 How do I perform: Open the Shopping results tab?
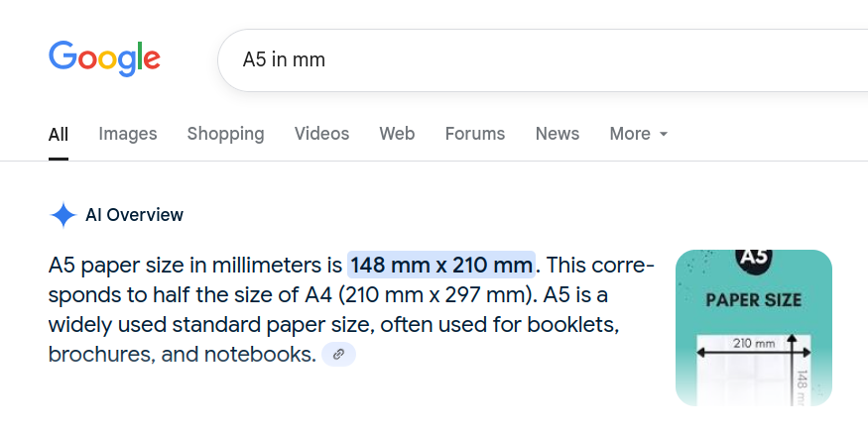click(225, 134)
